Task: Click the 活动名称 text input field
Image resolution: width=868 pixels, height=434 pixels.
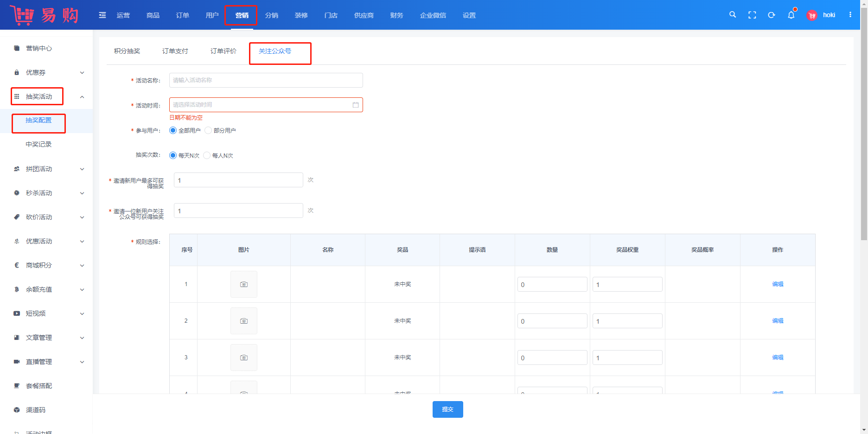Action: point(266,80)
